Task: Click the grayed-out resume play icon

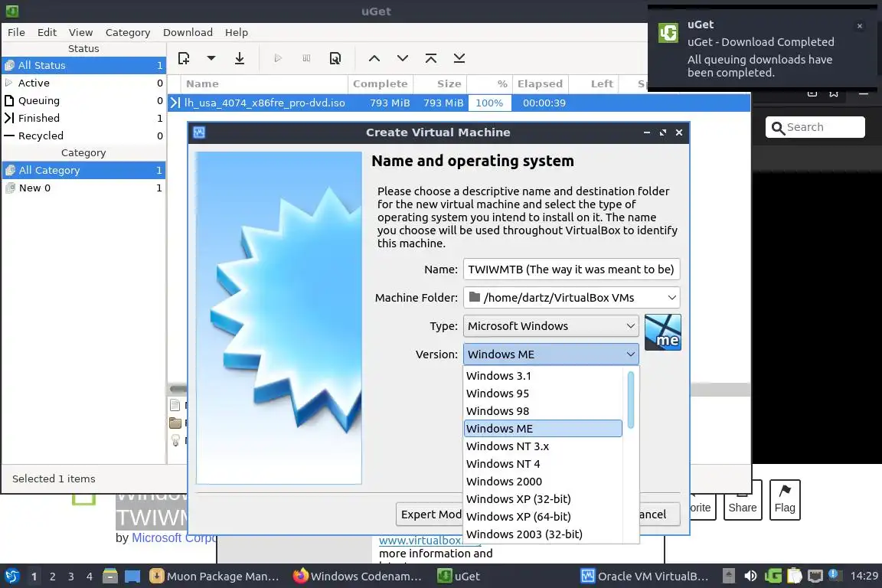Action: click(x=278, y=58)
